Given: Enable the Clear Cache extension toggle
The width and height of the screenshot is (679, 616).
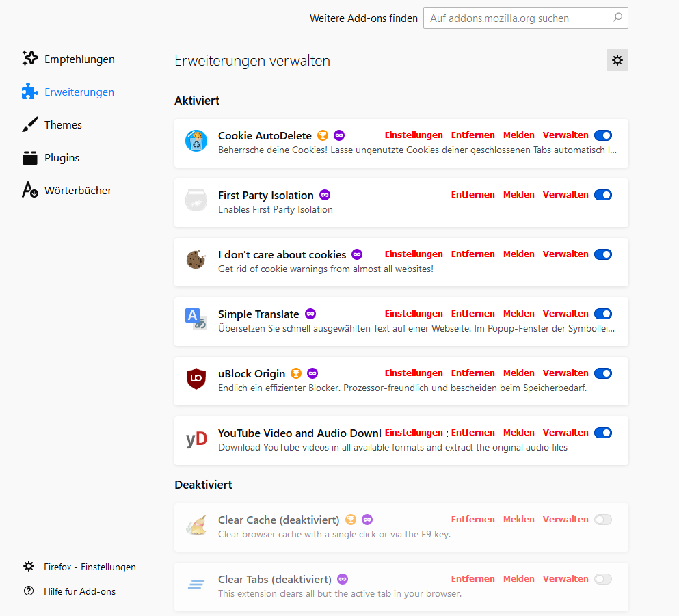Looking at the screenshot, I should (603, 520).
